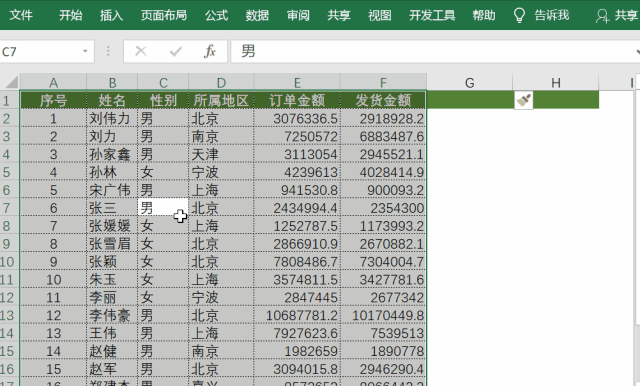Select column E header

[297, 82]
